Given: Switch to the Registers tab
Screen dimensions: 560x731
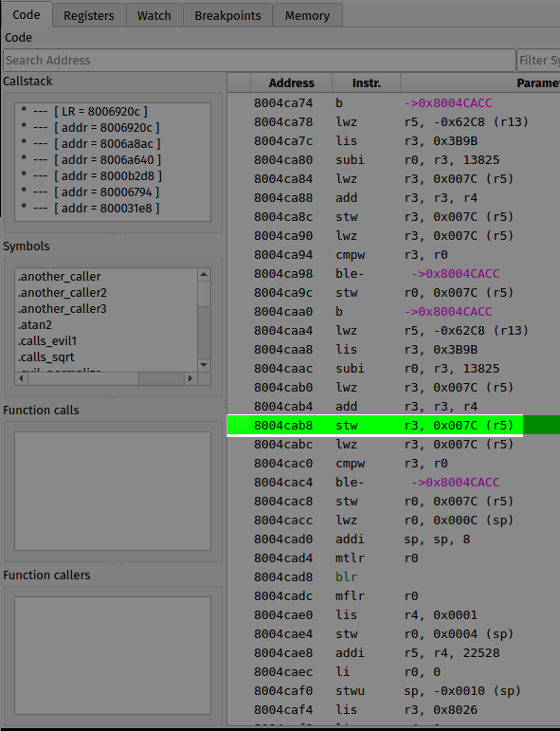Looking at the screenshot, I should pos(88,15).
